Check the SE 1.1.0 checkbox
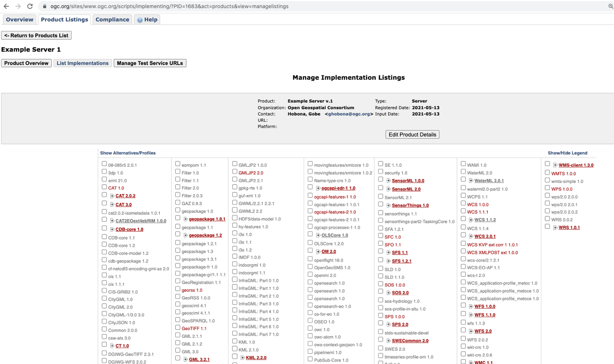The height and width of the screenshot is (364, 614). (381, 164)
